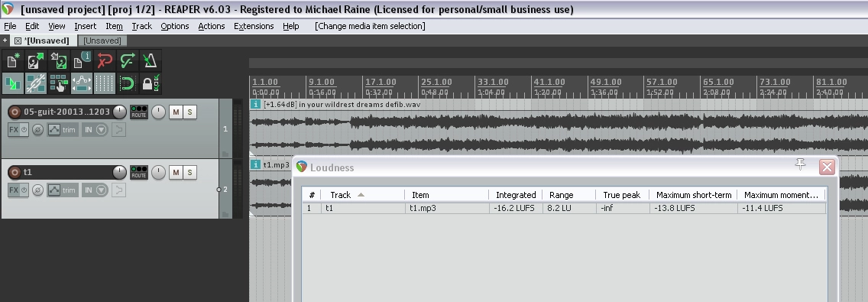Toggle the metronome icon
The image size is (868, 302).
(x=150, y=60)
